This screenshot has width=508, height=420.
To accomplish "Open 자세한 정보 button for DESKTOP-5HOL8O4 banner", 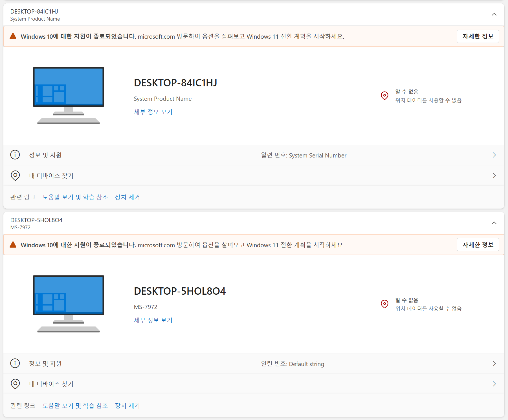I will [478, 245].
